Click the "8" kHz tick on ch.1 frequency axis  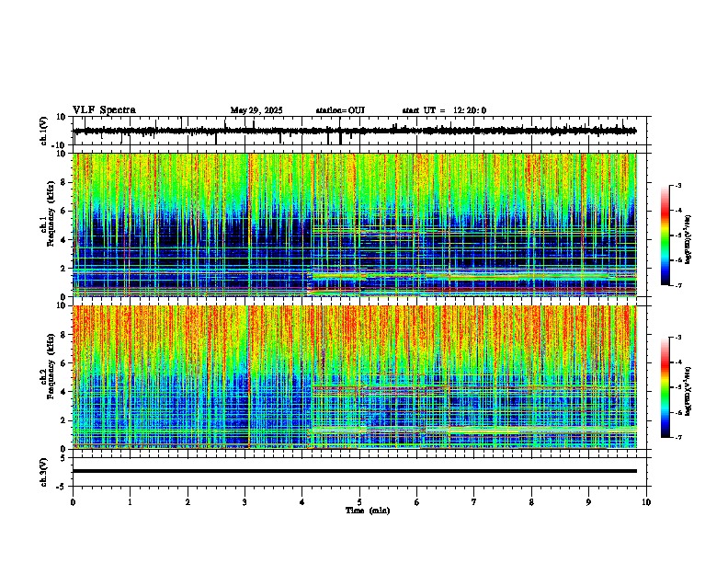65,182
